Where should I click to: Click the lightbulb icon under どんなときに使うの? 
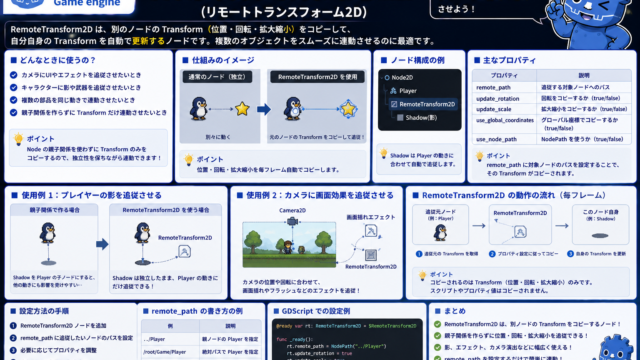pos(18,139)
